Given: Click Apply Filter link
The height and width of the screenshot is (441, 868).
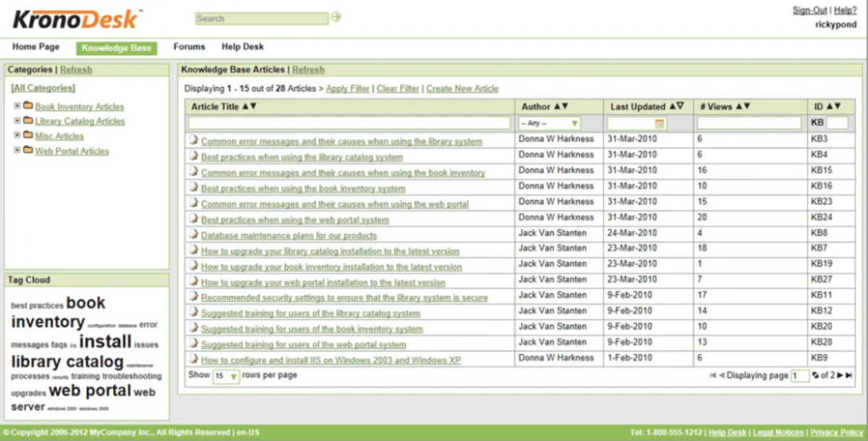Looking at the screenshot, I should coord(348,88).
